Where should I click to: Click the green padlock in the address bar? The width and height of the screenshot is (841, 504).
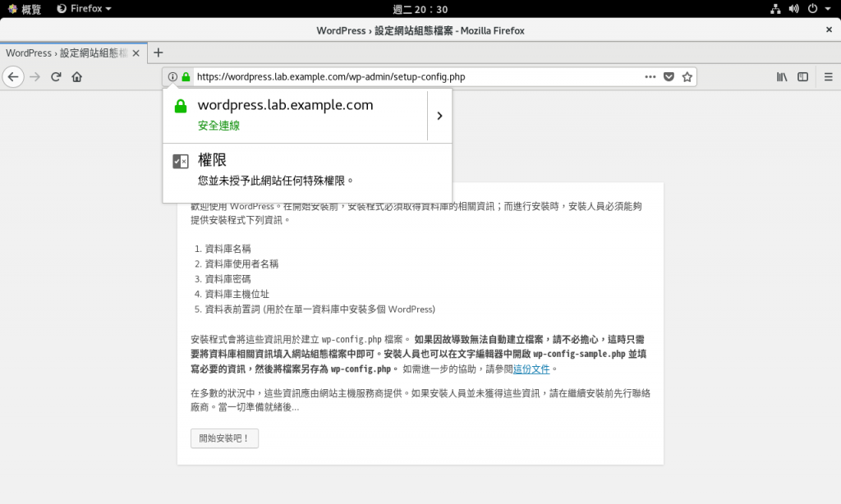click(186, 76)
